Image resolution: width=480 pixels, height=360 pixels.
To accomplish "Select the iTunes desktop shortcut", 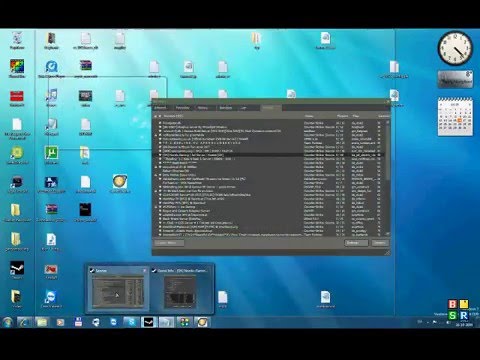I will [51, 98].
